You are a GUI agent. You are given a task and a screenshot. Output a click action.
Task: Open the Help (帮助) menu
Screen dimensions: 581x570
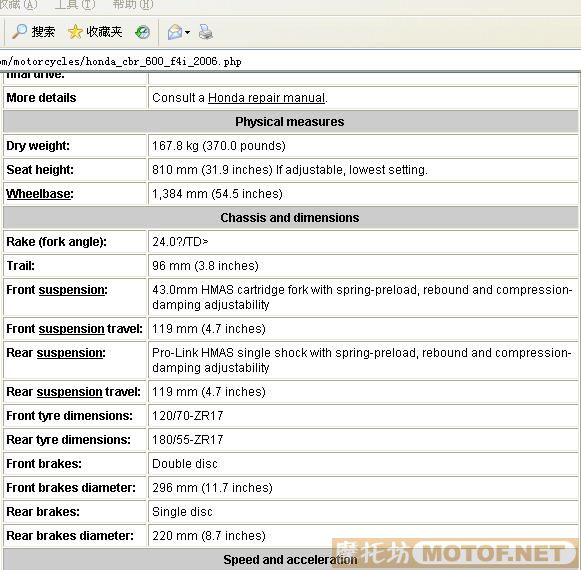click(x=133, y=4)
